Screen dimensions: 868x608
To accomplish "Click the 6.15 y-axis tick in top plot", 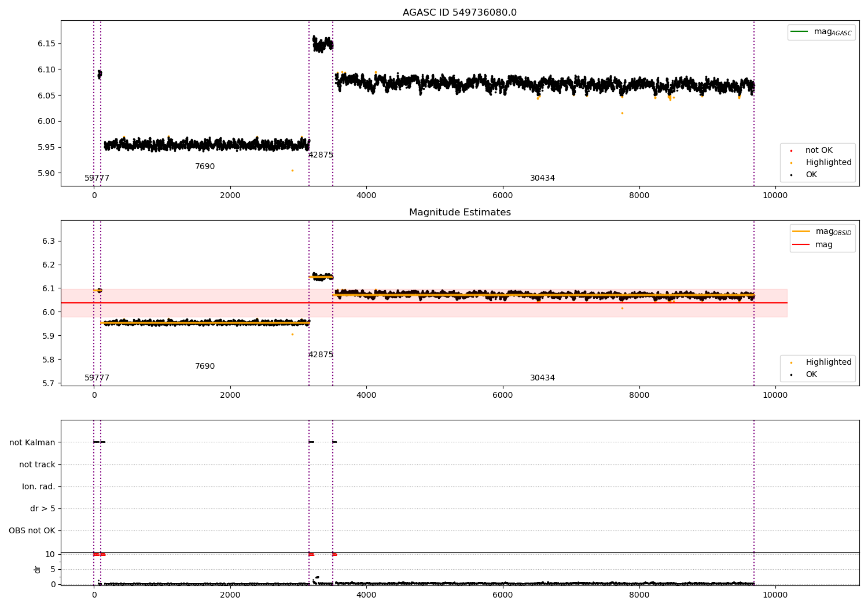I will (46, 44).
